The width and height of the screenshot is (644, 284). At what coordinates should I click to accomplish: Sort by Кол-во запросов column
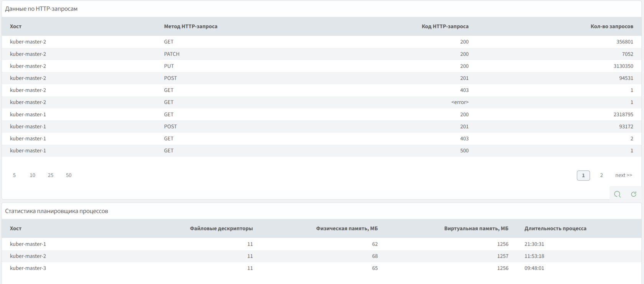[611, 26]
